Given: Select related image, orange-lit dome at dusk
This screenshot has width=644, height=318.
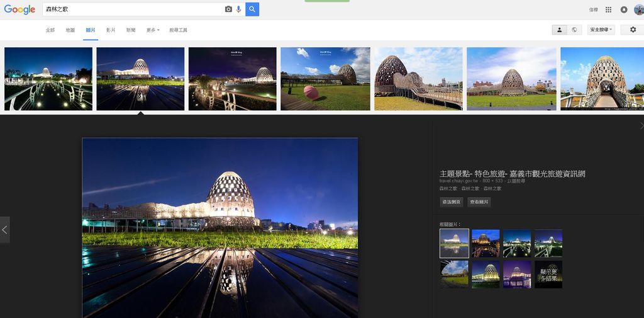Looking at the screenshot, I should pos(486,243).
